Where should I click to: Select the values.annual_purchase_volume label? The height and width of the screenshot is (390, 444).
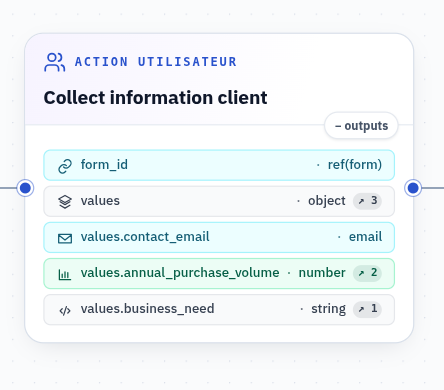[180, 273]
